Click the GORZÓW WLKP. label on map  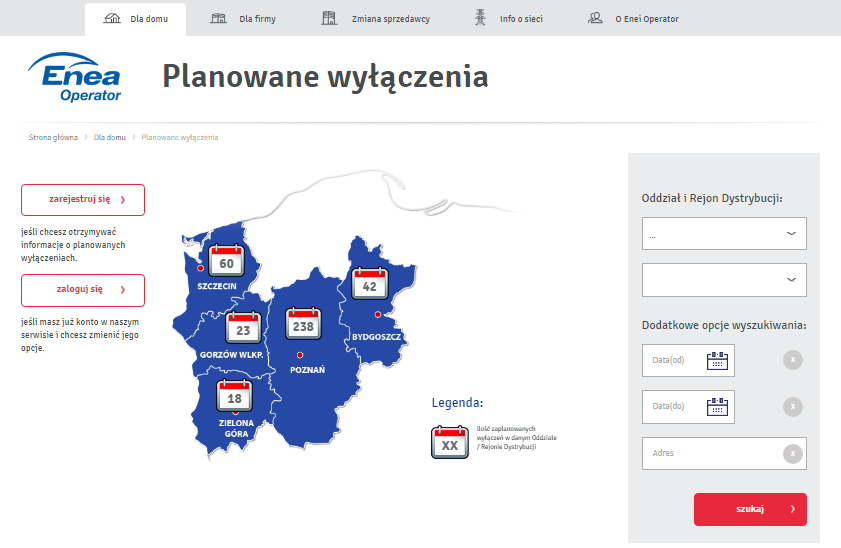click(232, 355)
